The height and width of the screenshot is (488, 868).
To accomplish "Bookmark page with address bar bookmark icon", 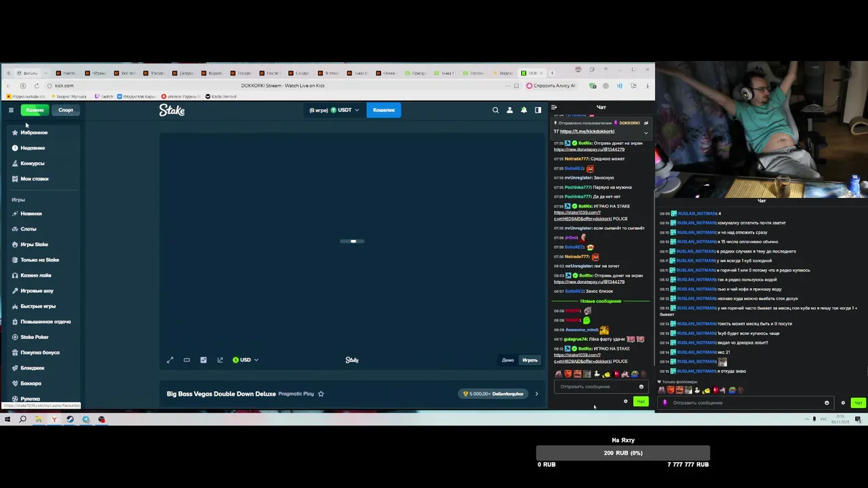I will (516, 86).
